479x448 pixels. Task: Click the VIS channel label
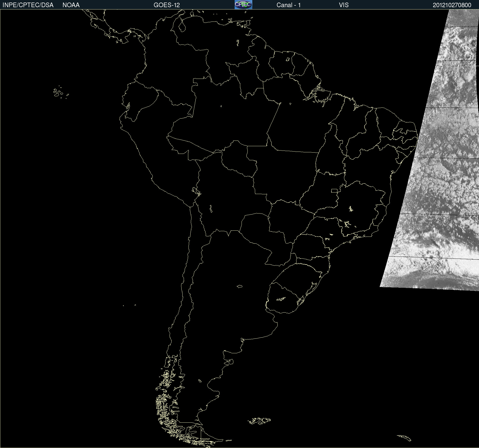[343, 5]
